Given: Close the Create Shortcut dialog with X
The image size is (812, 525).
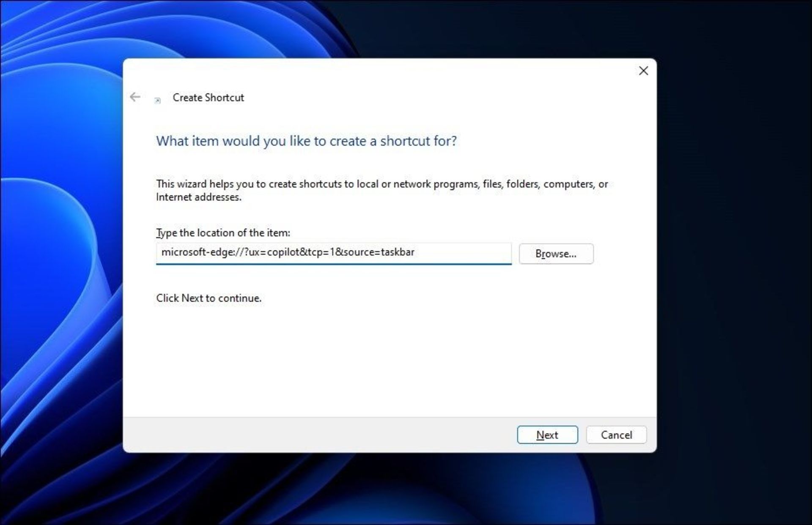Looking at the screenshot, I should [643, 71].
